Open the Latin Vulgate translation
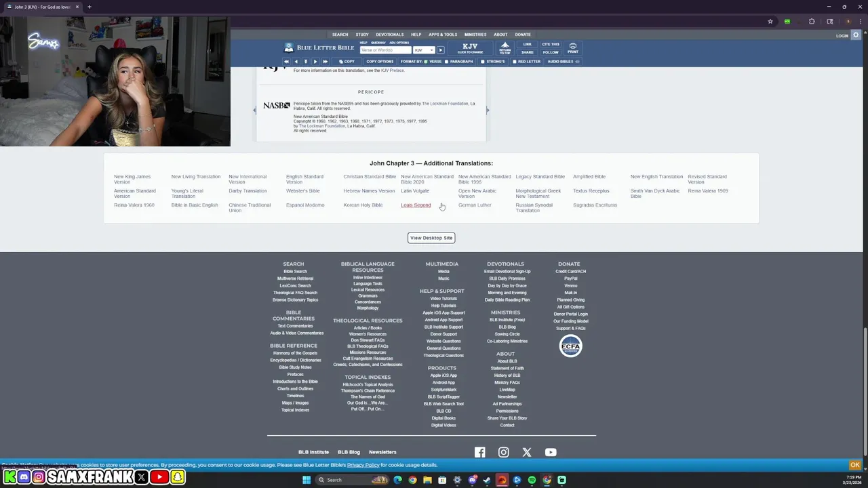 point(415,190)
